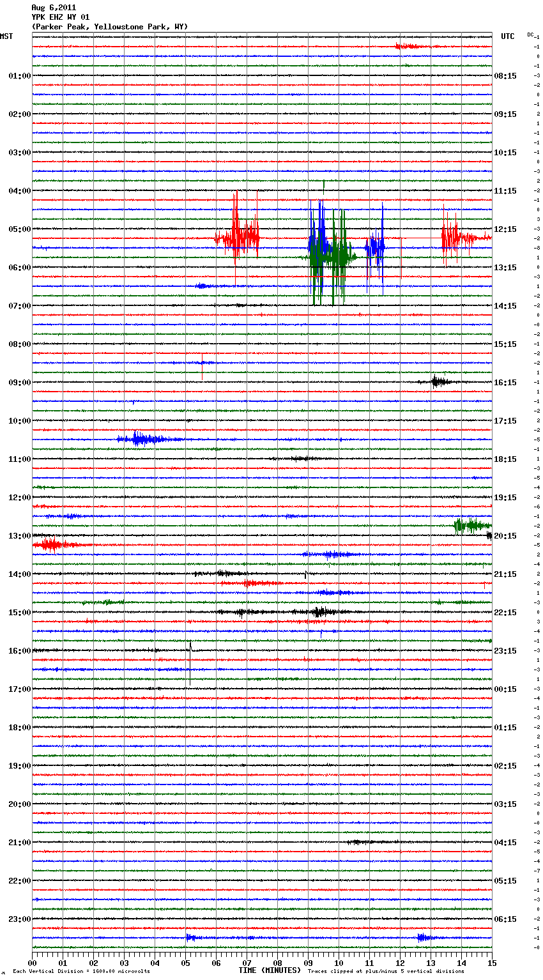This screenshot has height=980, width=543.
Task: Click black event on the 09:00 trace
Action: point(441,382)
